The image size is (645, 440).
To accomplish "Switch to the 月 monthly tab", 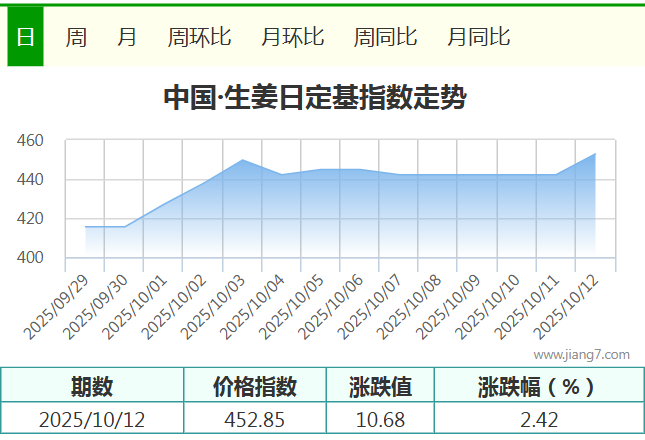I will click(x=127, y=37).
